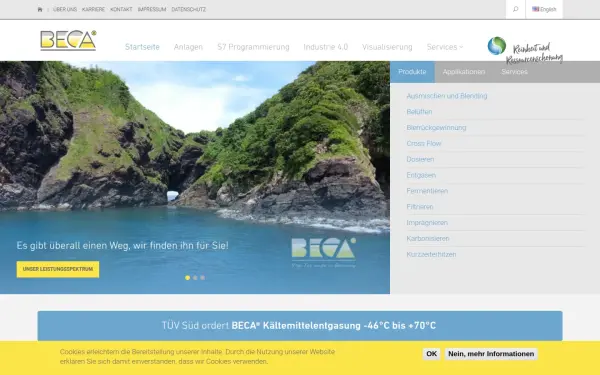Open the Kurzzeiterhitzen product link
The height and width of the screenshot is (375, 600).
431,254
